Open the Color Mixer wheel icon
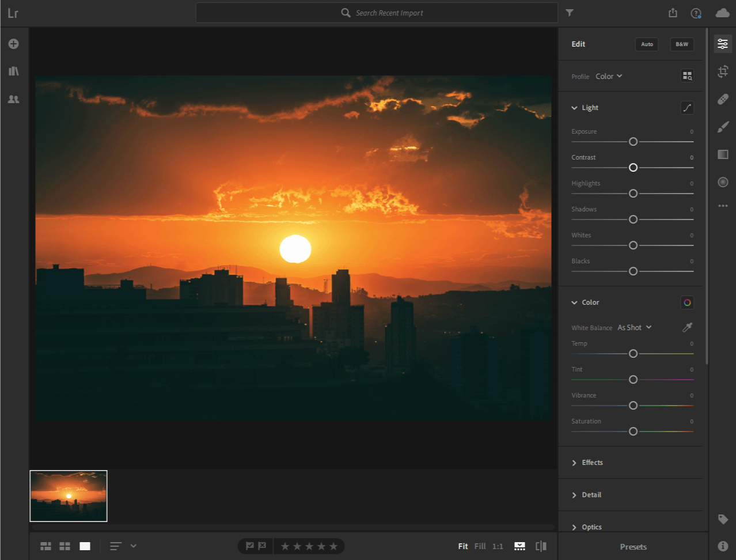 click(686, 302)
